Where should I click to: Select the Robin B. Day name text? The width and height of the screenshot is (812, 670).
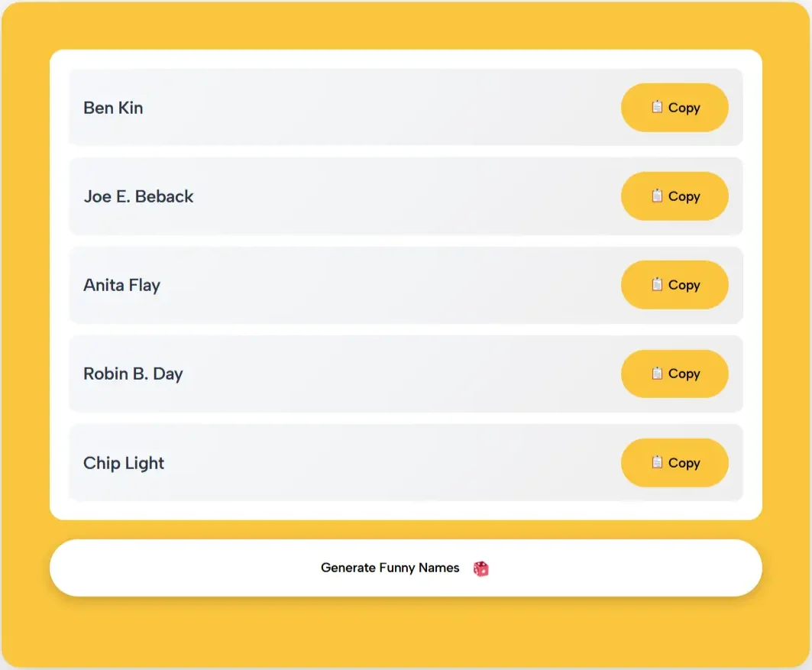click(x=133, y=374)
